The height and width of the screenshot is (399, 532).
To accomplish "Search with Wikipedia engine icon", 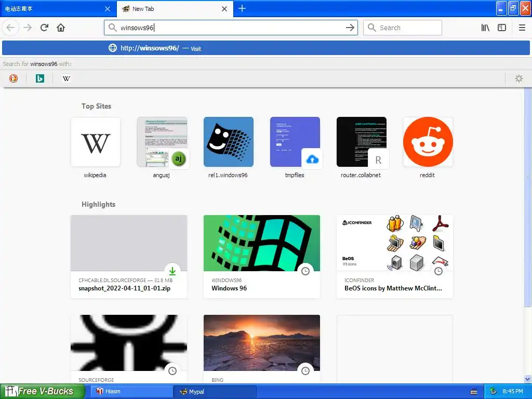I will click(66, 78).
